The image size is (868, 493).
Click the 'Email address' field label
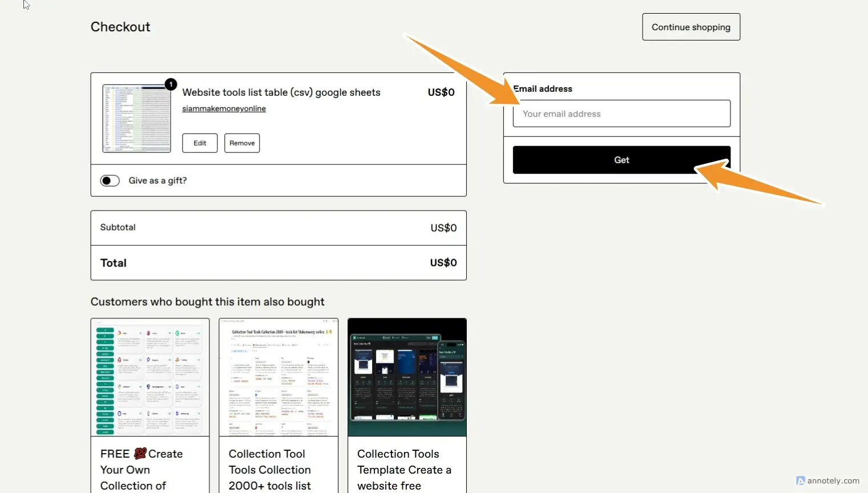tap(543, 89)
